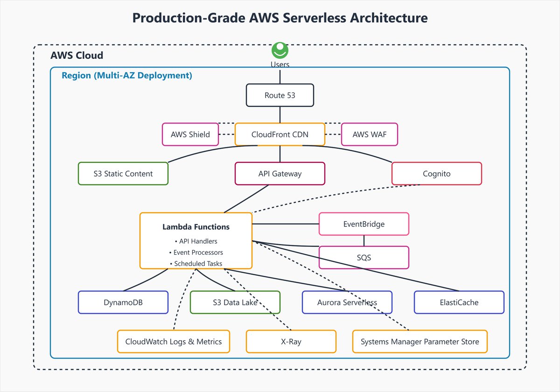This screenshot has height=392, width=560.
Task: Select the Route 53 node
Action: pyautogui.click(x=280, y=95)
